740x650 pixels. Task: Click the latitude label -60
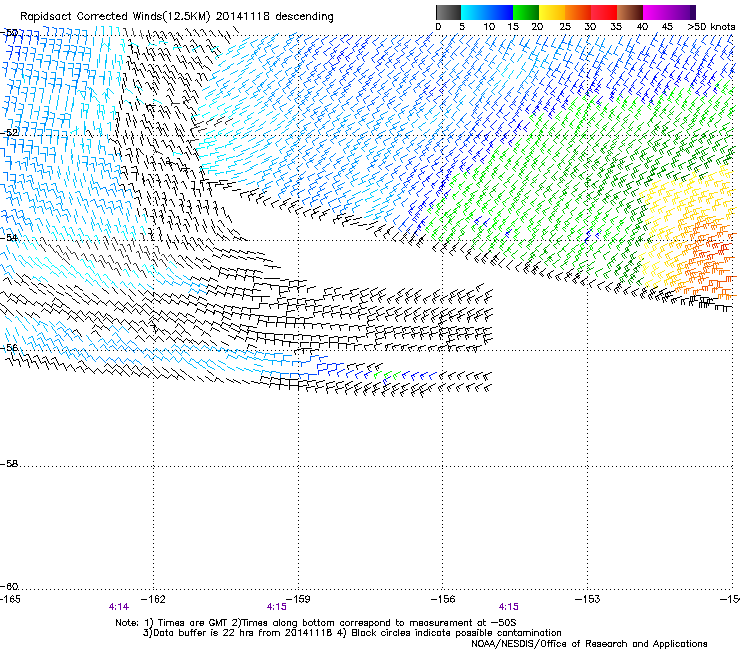pos(9,586)
